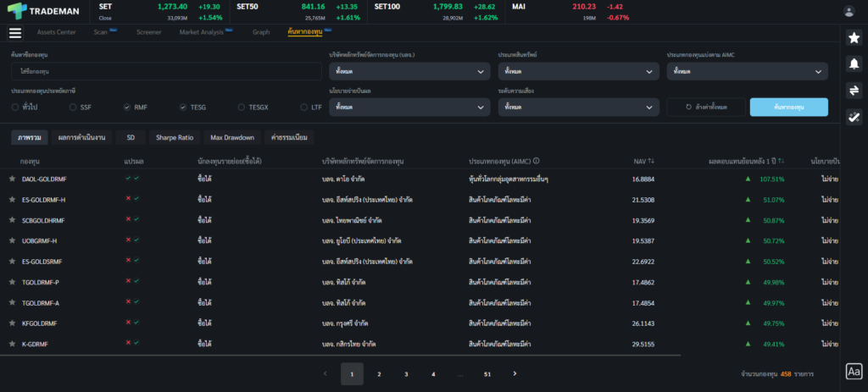Viewport: 868px width, 392px height.
Task: Click inside the fund name search field
Action: [x=166, y=71]
